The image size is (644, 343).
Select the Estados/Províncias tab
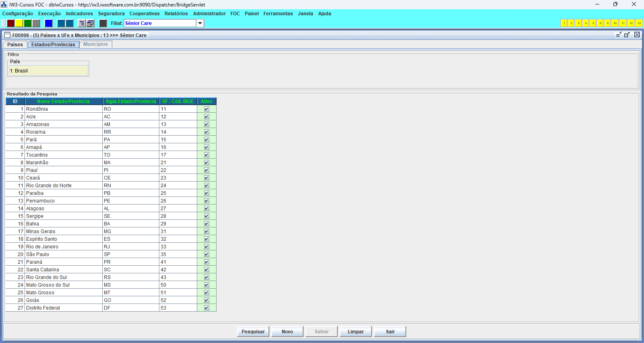point(54,45)
